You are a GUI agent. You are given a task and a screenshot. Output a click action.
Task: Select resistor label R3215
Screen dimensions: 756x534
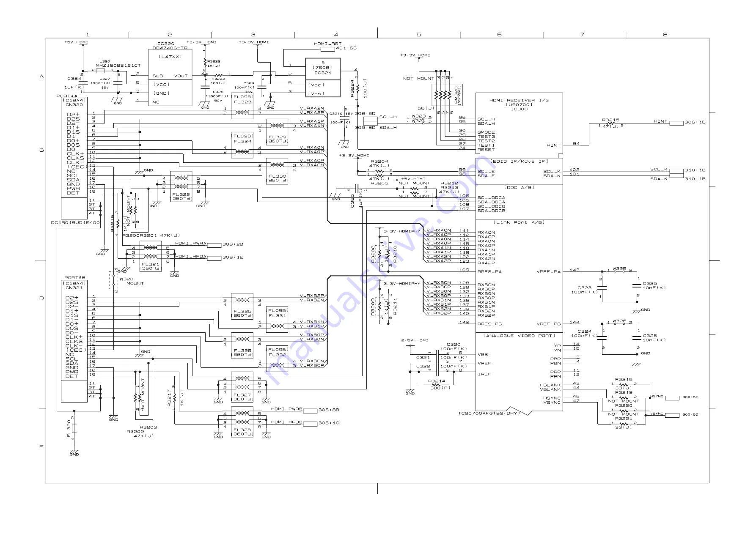click(610, 120)
